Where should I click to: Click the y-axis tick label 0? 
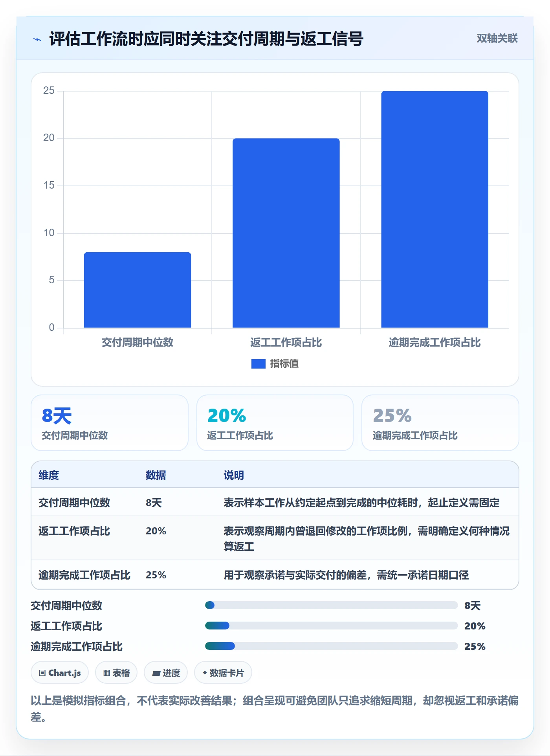point(51,328)
